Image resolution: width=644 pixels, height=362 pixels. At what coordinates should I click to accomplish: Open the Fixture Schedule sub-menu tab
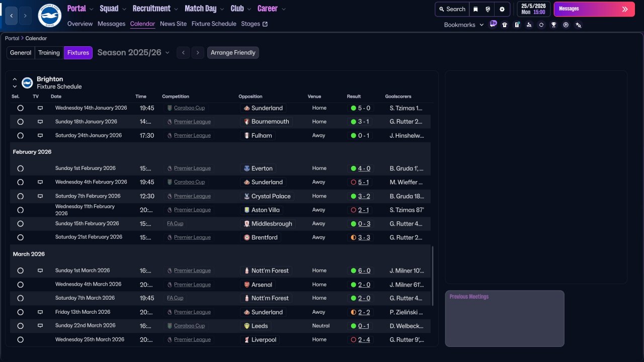(x=214, y=24)
